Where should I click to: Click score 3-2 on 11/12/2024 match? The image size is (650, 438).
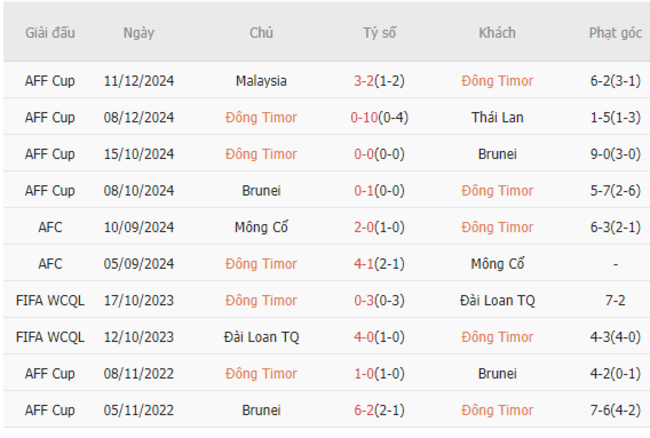[x=364, y=81]
